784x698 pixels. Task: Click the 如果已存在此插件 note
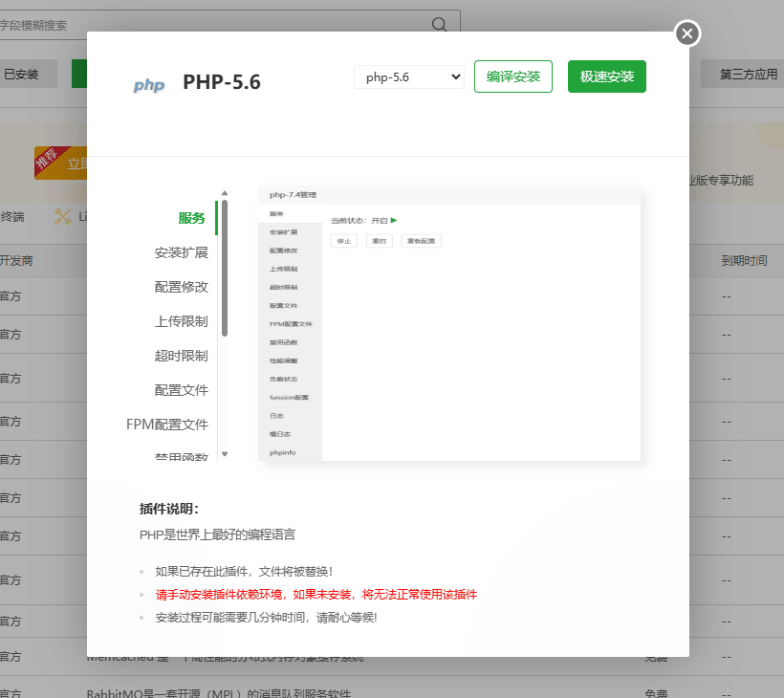coord(244,572)
